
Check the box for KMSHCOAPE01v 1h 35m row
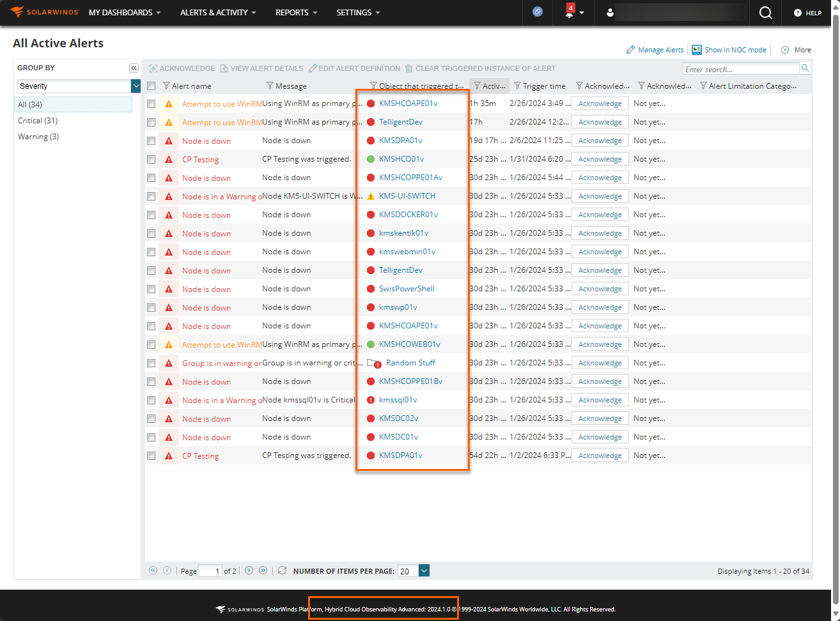(x=152, y=103)
